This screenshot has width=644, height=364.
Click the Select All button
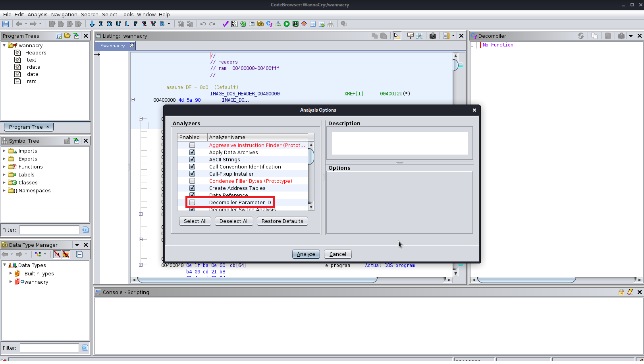click(x=195, y=221)
